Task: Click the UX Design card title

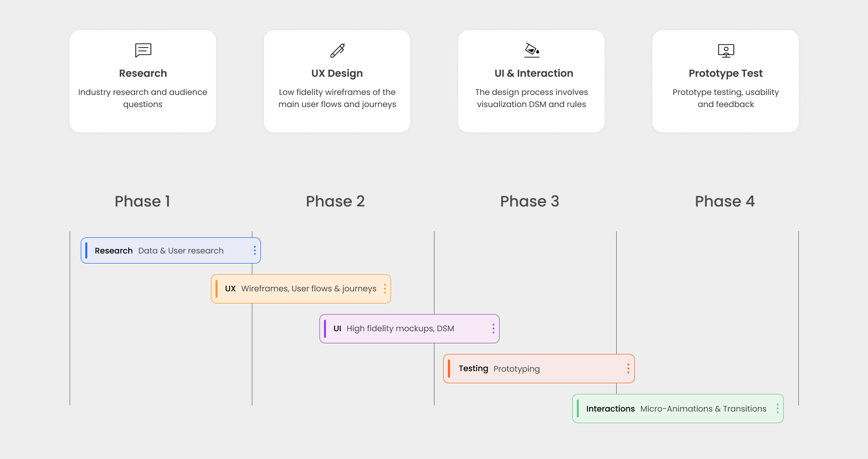Action: point(337,73)
